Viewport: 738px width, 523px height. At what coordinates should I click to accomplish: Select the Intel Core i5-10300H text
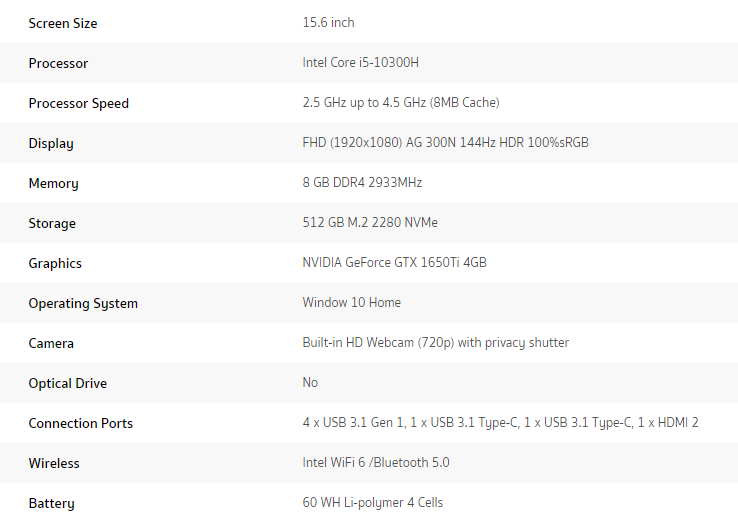click(x=360, y=62)
